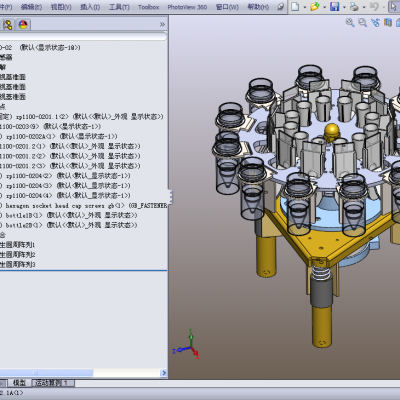Image resolution: width=400 pixels, height=400 pixels.
Task: Select the bottle1B<1> component
Action: tap(69, 215)
